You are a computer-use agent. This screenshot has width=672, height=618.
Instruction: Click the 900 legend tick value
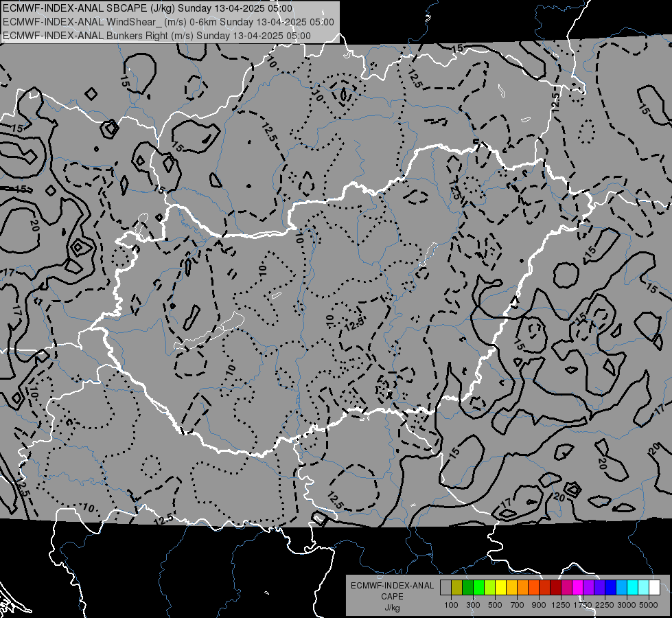pos(539,605)
